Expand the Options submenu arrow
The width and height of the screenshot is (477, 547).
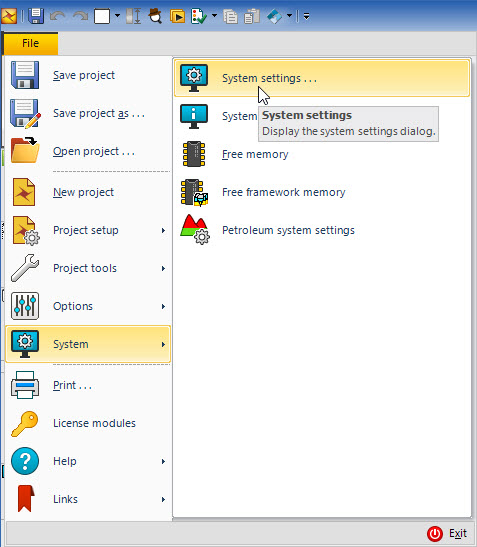(163, 306)
